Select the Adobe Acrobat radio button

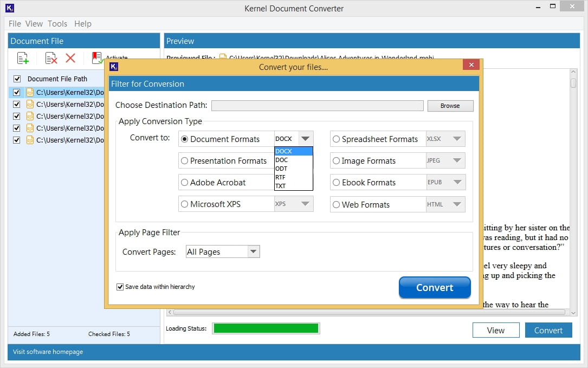click(x=184, y=183)
